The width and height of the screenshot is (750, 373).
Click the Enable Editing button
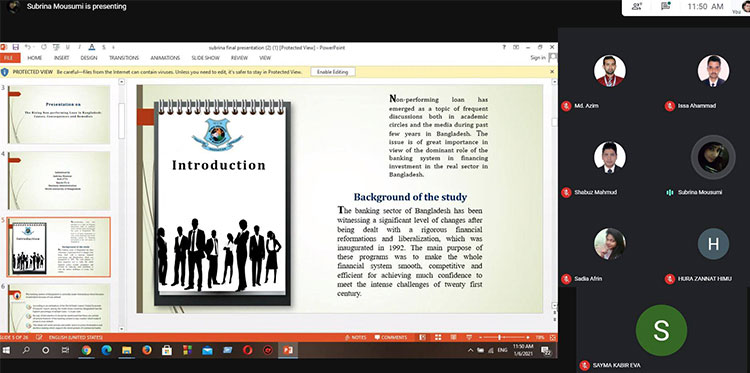pyautogui.click(x=332, y=72)
